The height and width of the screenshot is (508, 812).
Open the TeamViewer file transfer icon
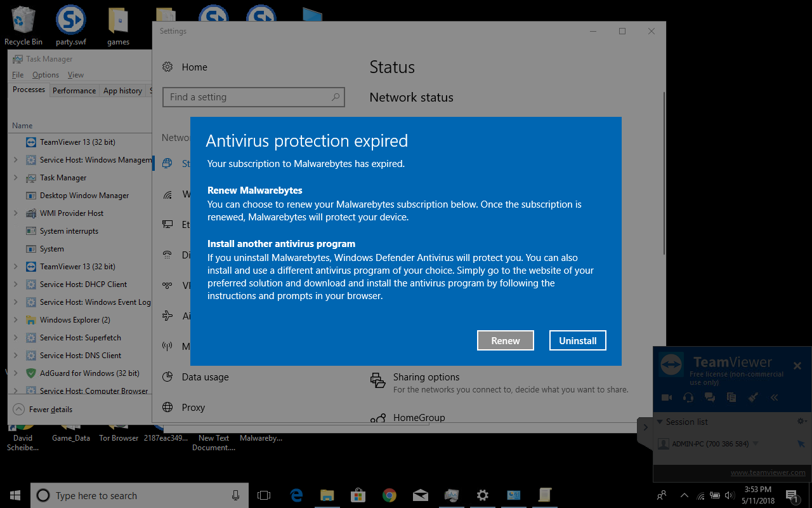click(x=731, y=398)
